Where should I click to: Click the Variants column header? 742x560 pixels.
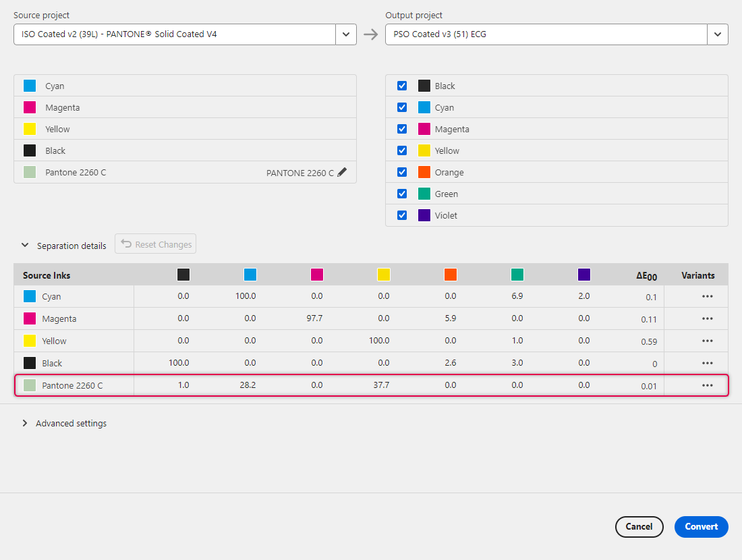coord(697,275)
